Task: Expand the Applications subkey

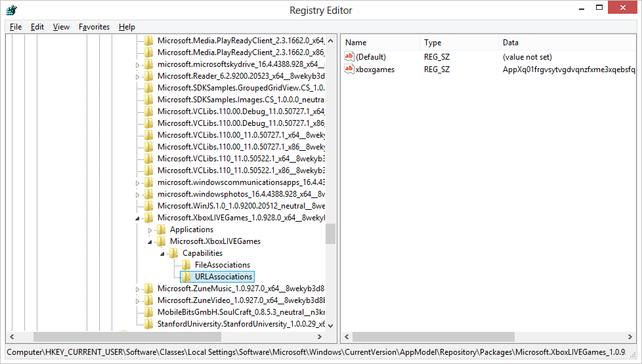Action: [150, 231]
